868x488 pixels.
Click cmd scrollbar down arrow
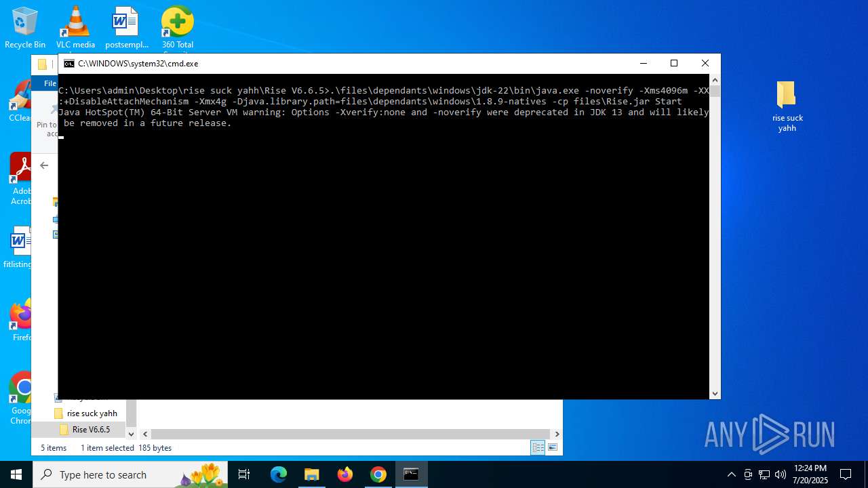[715, 394]
